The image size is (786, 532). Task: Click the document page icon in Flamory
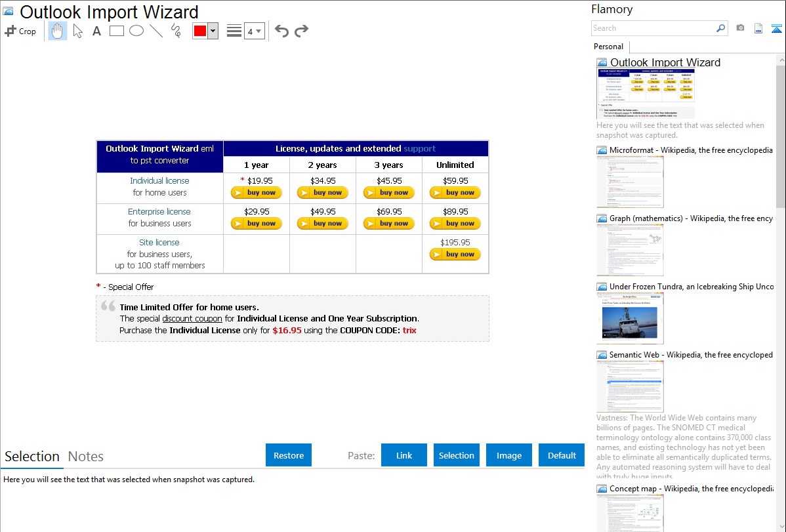758,28
